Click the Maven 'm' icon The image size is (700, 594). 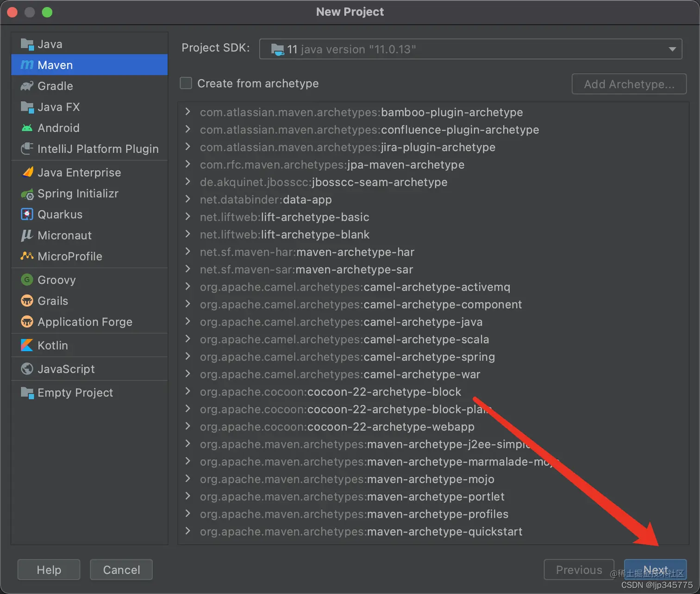[x=27, y=65]
